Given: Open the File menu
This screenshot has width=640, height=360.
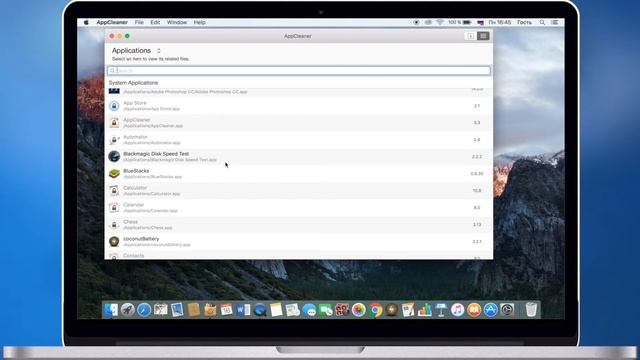Looking at the screenshot, I should pyautogui.click(x=139, y=22).
